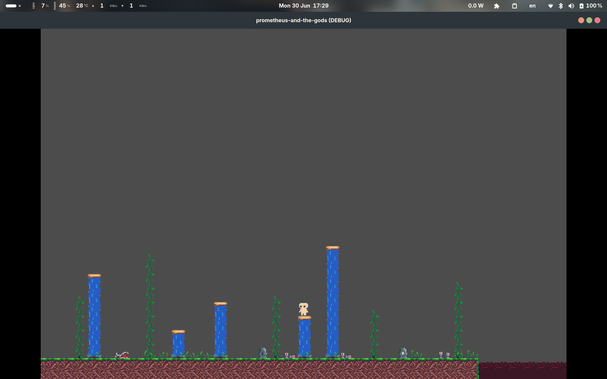Maximize the window using the green button
Screen dimensions: 607x379
589,20
